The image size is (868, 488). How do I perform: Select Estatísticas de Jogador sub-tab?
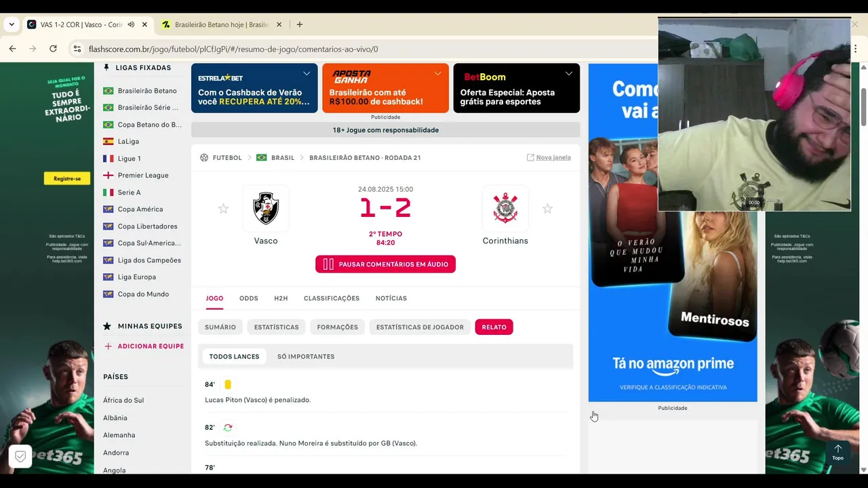coord(420,327)
